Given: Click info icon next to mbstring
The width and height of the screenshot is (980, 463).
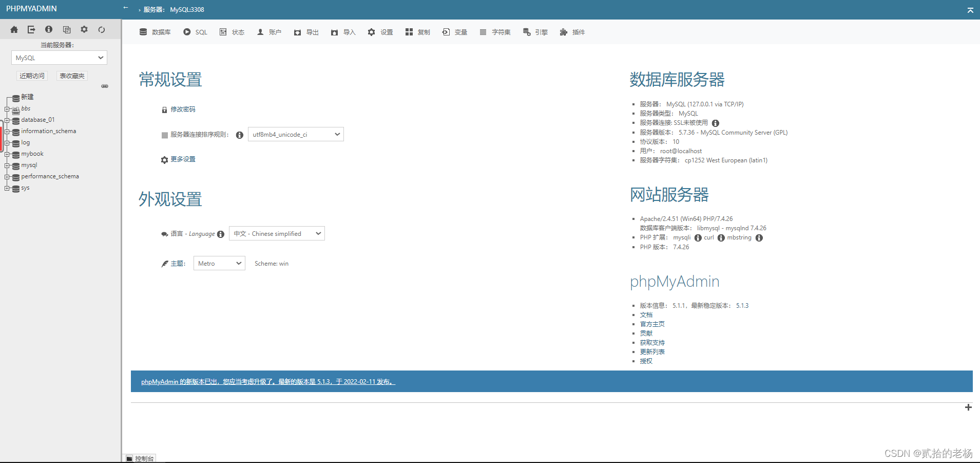Looking at the screenshot, I should 759,238.
